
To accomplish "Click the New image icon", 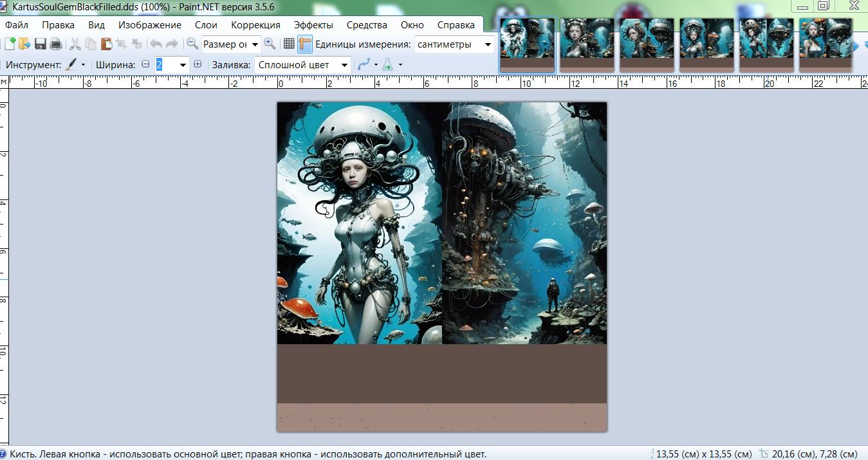I will click(x=10, y=44).
